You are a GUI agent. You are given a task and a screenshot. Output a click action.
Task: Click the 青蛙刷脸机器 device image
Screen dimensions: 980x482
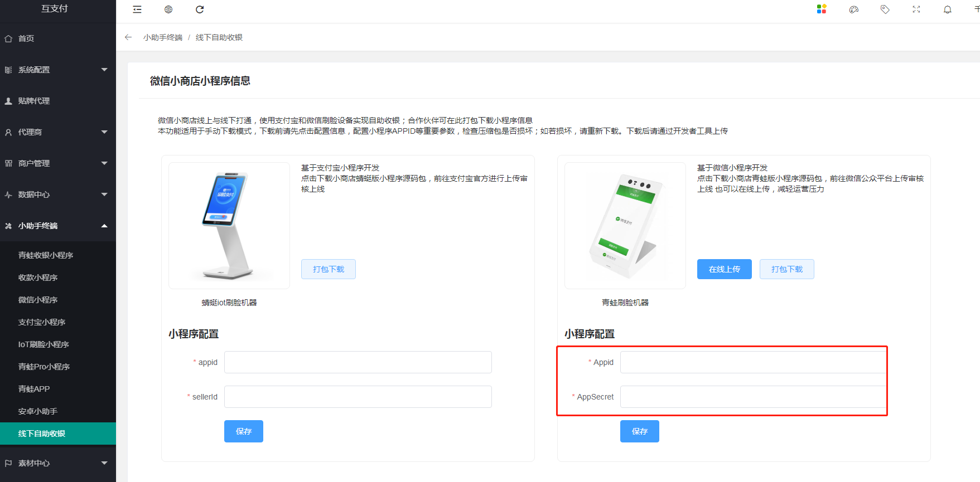(625, 226)
